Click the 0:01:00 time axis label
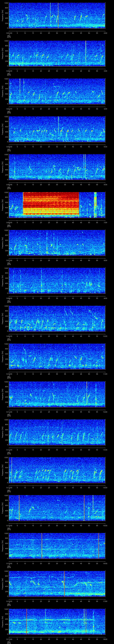 click(9, 33)
